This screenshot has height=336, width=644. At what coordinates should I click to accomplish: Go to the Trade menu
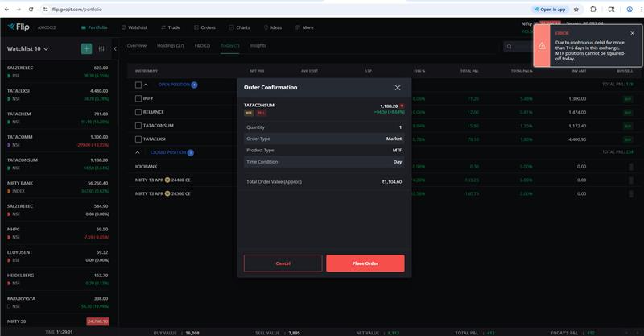(171, 27)
